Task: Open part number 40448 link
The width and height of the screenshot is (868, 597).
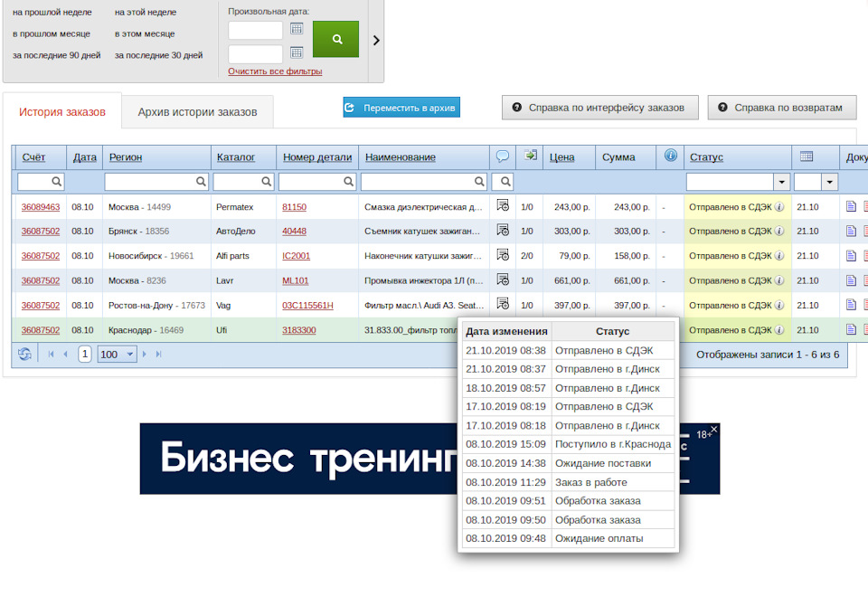Action: coord(294,232)
